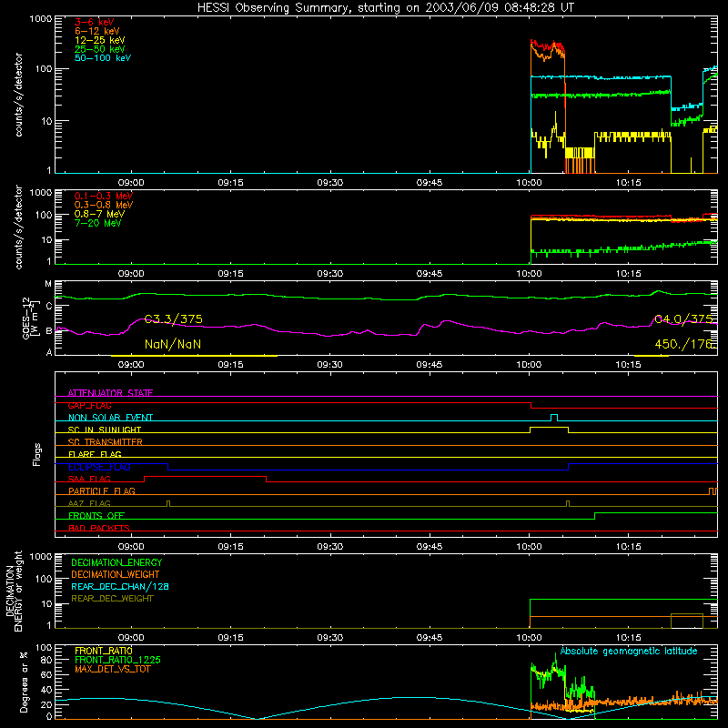Select the 25-50 keV legend label

point(99,49)
